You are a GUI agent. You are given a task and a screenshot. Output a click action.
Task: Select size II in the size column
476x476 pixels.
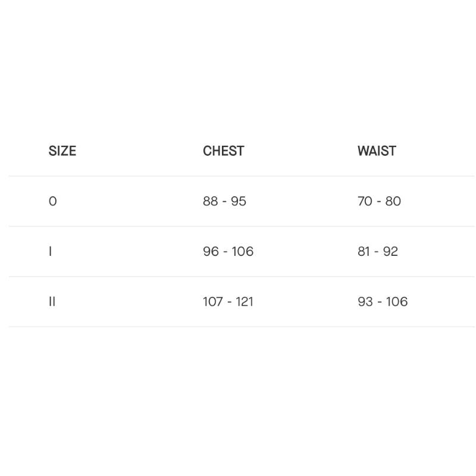(52, 302)
